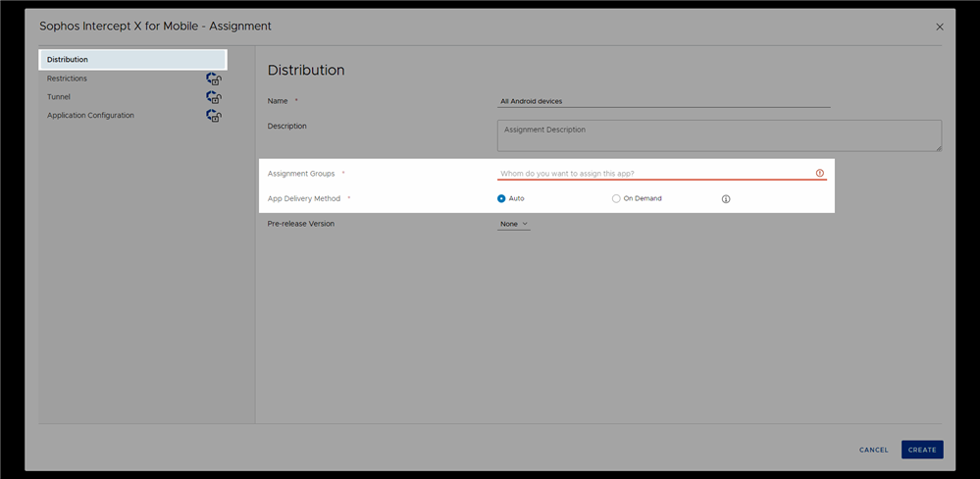Image resolution: width=980 pixels, height=479 pixels.
Task: Open the Distribution section in sidebar
Action: coord(133,60)
